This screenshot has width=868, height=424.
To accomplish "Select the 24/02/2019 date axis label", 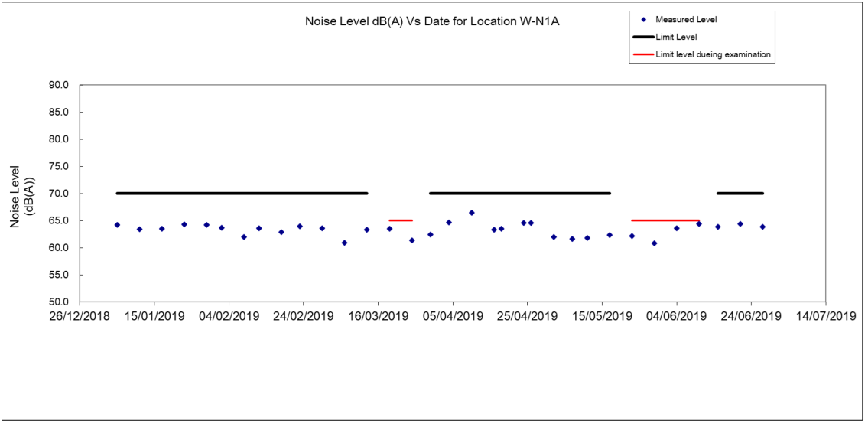I will 304,316.
